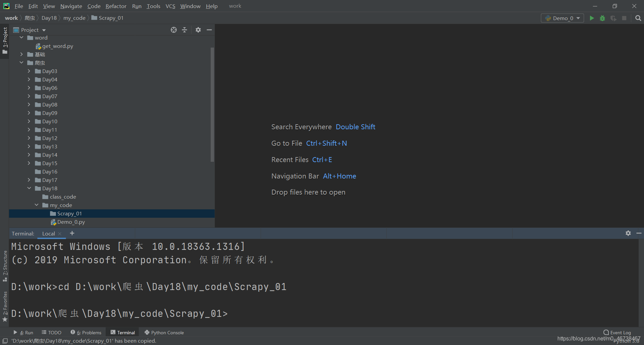Start debugging with the bug icon
This screenshot has width=644, height=345.
602,18
